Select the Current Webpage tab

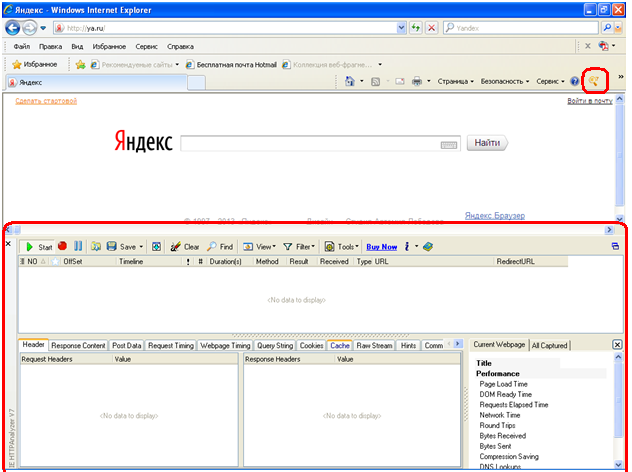coord(499,345)
